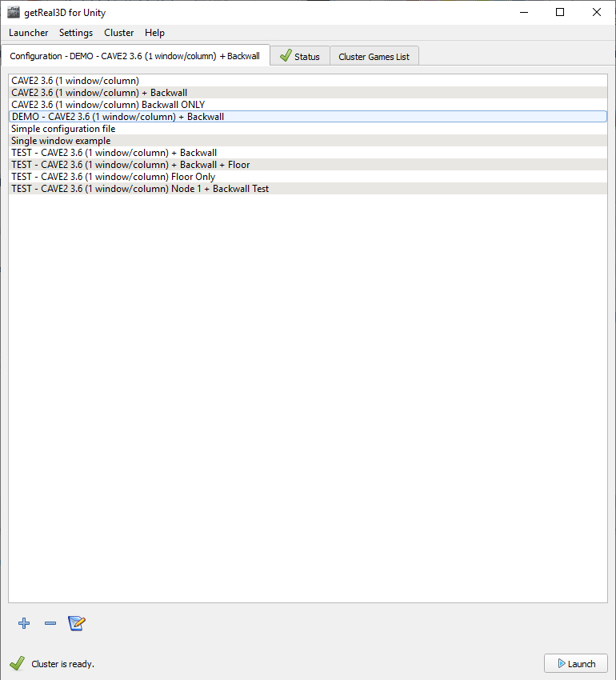Select 'CAVE2 3.6 (1 window/column) Backwall ONLY'
The image size is (616, 680).
[307, 105]
